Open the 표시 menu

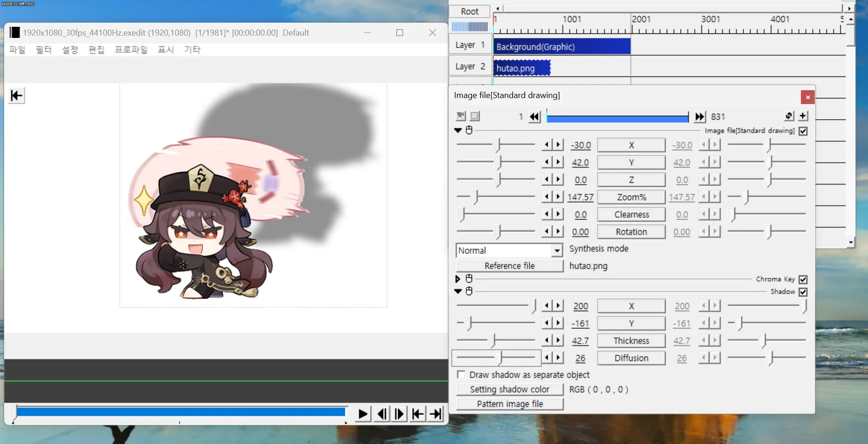click(x=166, y=49)
